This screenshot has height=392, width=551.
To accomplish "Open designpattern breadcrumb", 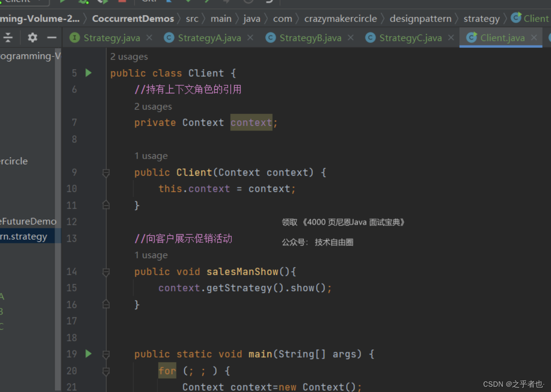I will [421, 19].
